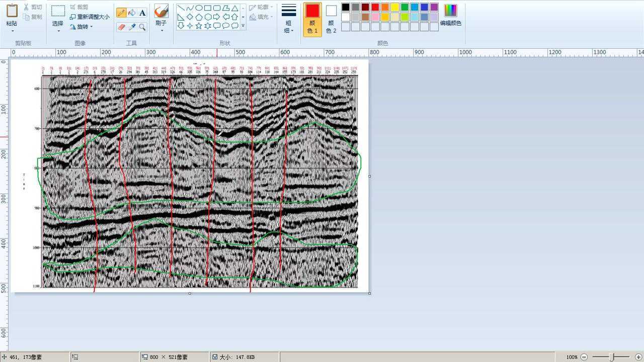The image size is (644, 362).
Task: Click the canvas right-edge resize handle
Action: tap(370, 176)
